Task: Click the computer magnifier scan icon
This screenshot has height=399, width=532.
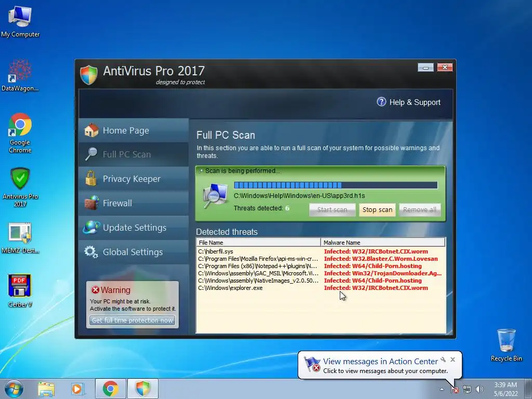Action: [x=215, y=196]
